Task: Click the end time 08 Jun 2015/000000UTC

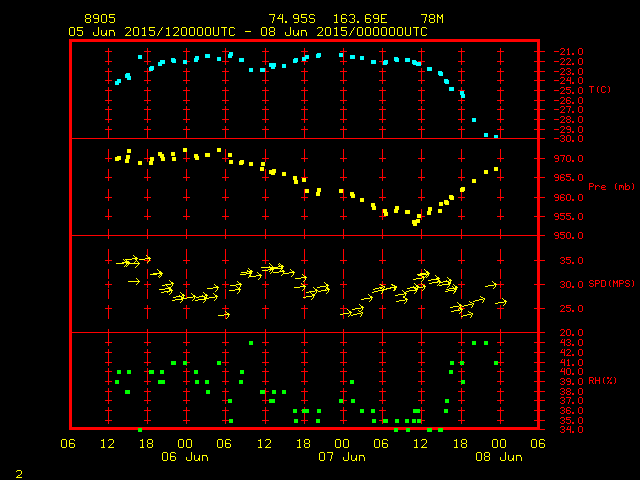Action: pyautogui.click(x=344, y=32)
